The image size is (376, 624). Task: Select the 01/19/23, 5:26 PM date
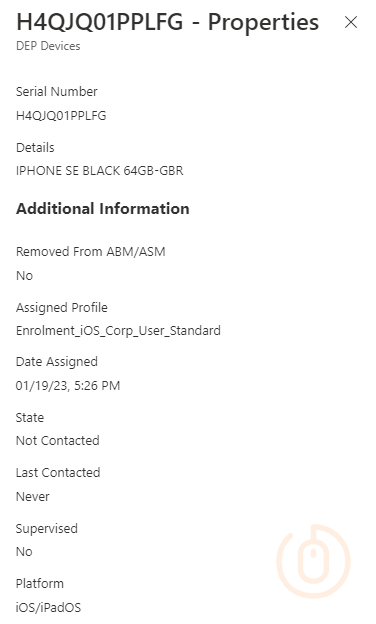[68, 386]
